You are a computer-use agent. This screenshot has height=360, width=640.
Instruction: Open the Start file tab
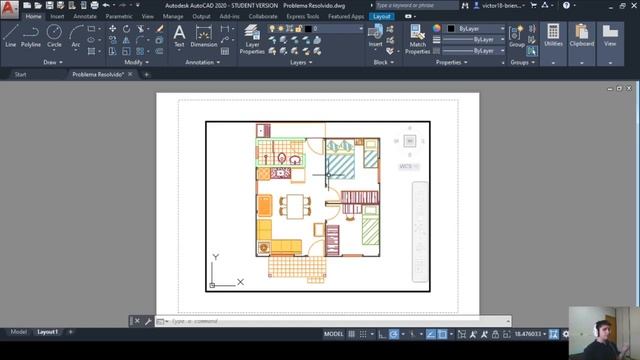20,74
